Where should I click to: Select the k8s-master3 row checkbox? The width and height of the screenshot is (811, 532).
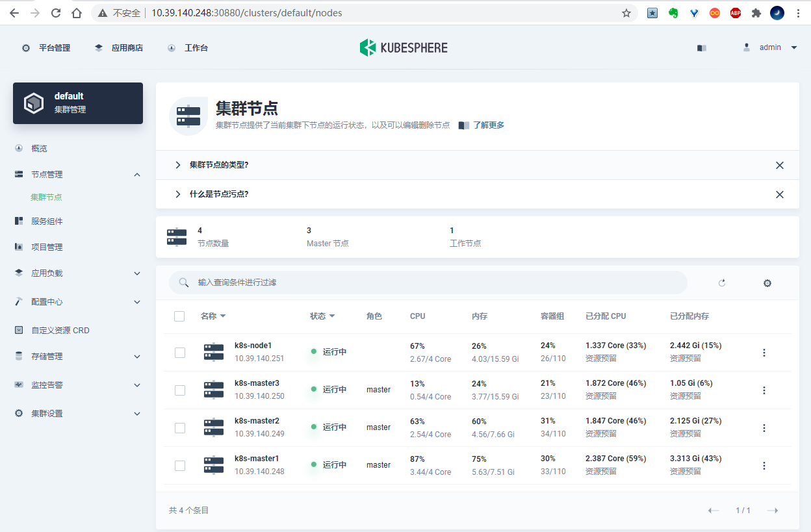(x=180, y=390)
